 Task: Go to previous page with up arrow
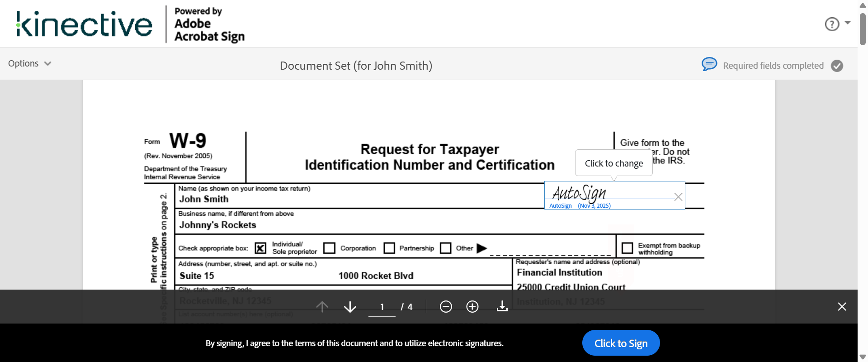tap(322, 307)
